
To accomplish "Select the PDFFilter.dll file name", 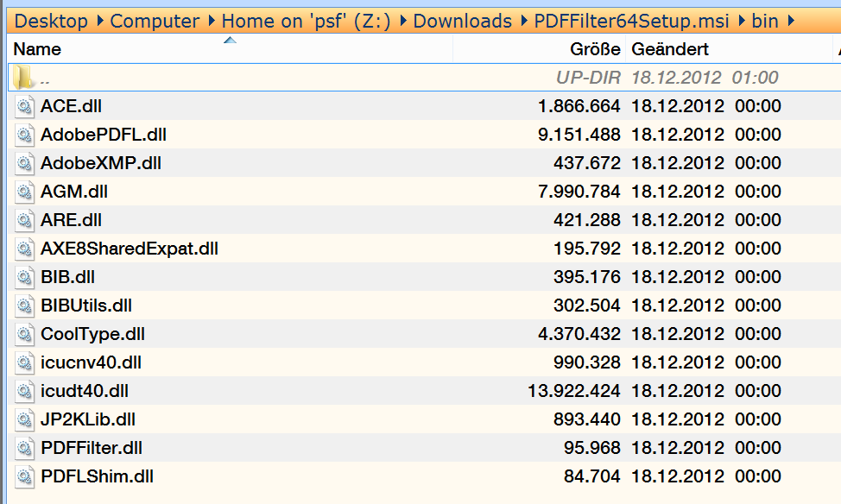I will (92, 448).
